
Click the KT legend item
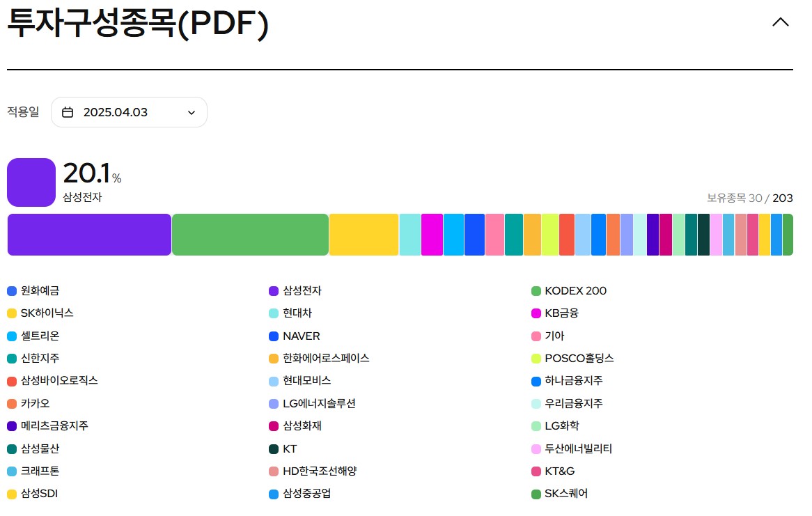pos(283,448)
